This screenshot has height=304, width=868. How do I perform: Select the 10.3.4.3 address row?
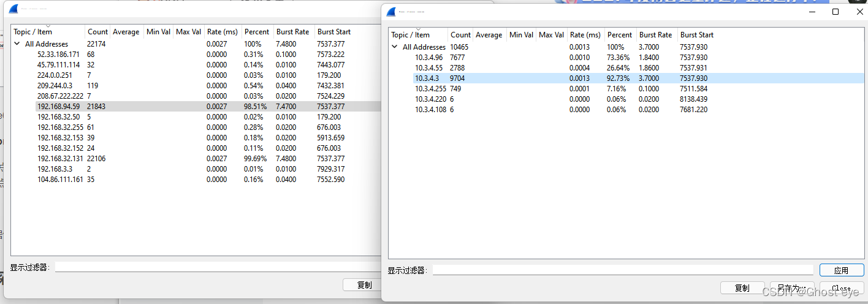pyautogui.click(x=426, y=78)
